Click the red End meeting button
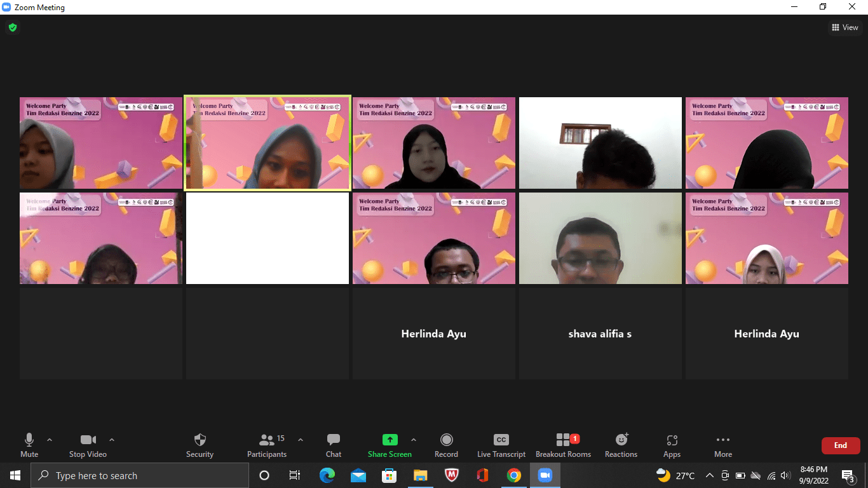The image size is (868, 488). point(840,445)
